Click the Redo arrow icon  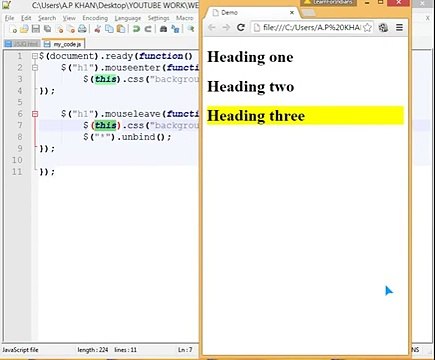148,29
